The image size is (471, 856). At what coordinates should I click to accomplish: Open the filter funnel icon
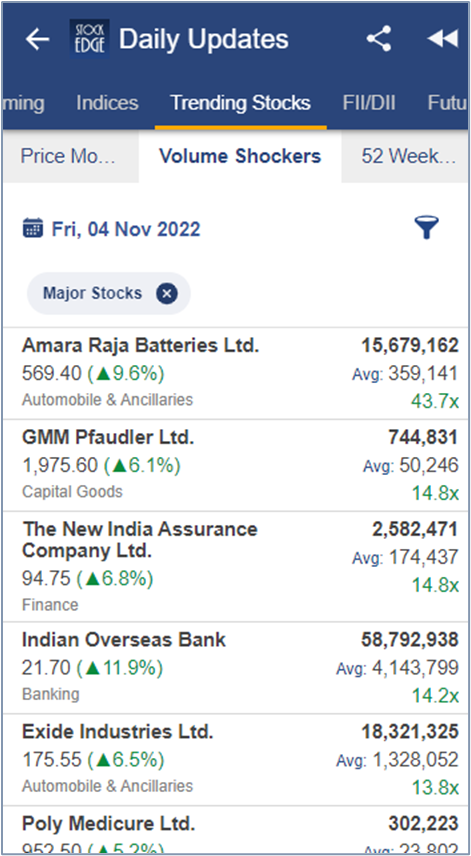point(426,228)
